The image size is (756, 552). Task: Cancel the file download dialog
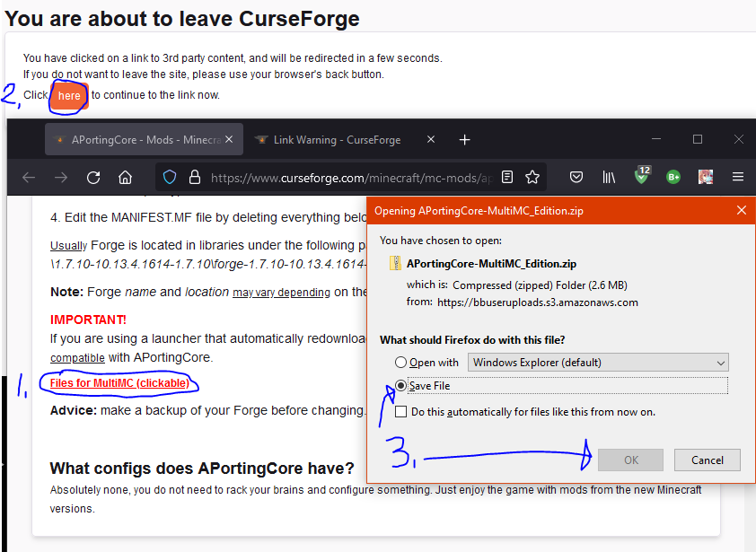click(708, 460)
